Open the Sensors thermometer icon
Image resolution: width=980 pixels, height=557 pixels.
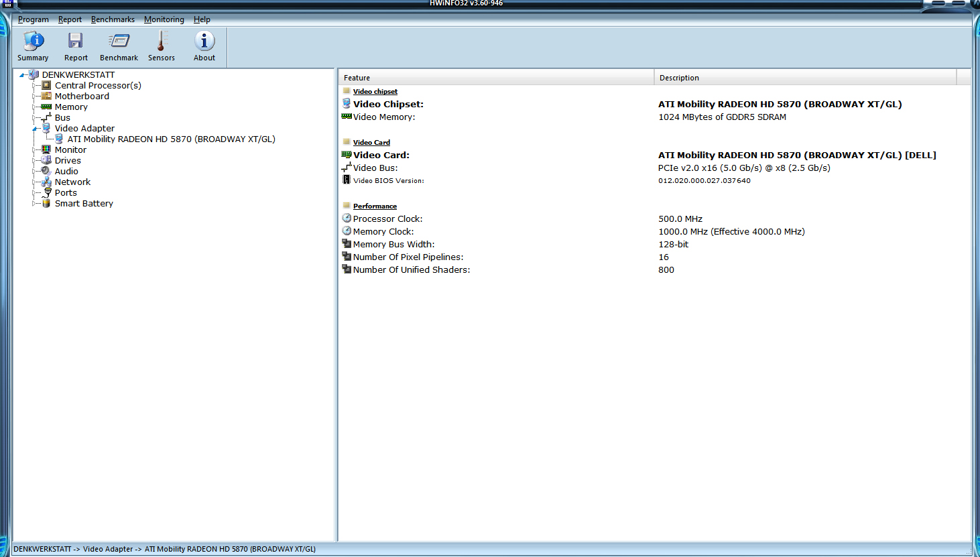click(161, 40)
